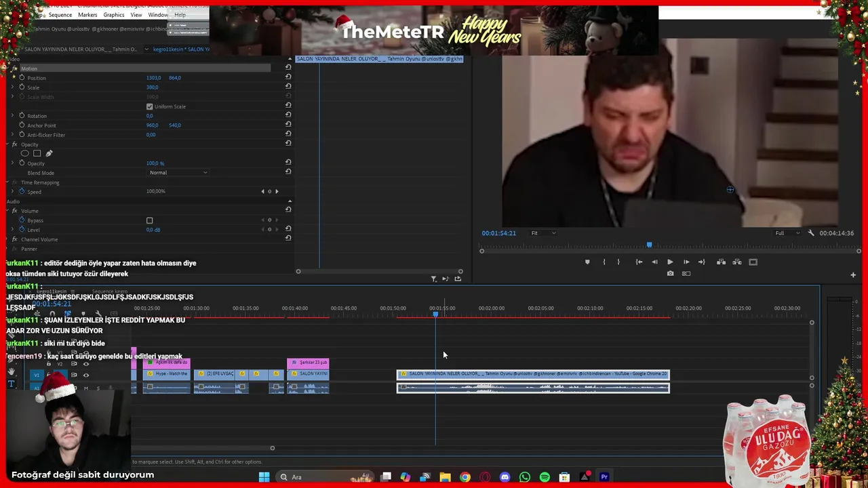Toggle Position animation stopwatch

[22, 78]
